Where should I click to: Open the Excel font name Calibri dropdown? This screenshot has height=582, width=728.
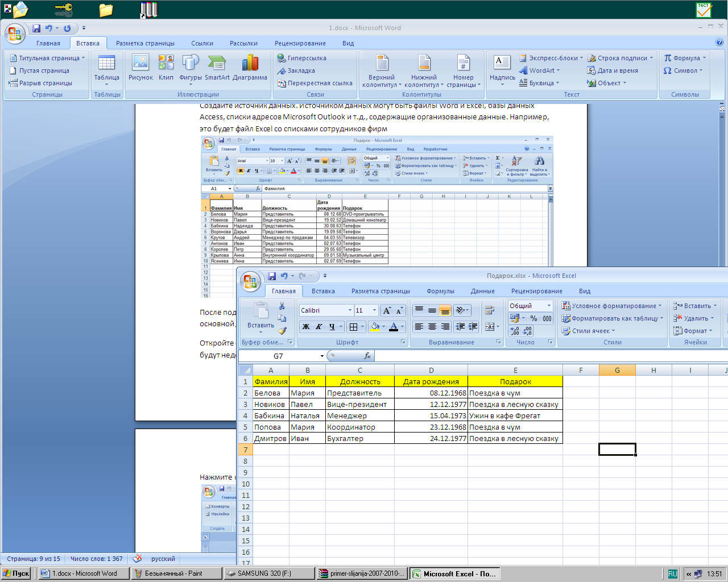(350, 310)
